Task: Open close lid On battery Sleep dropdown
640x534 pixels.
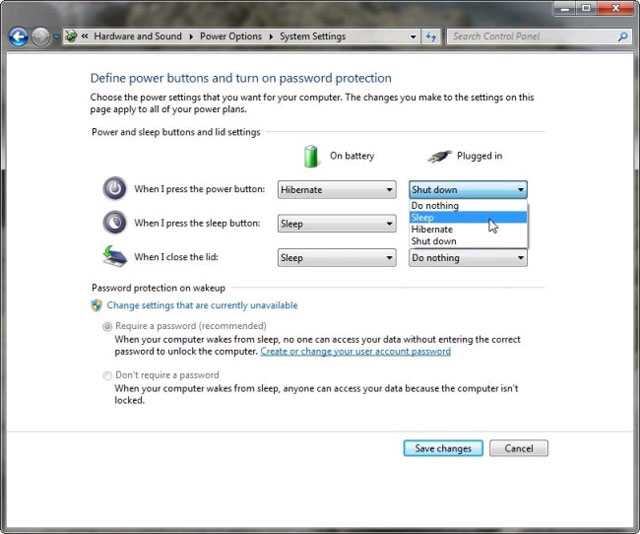Action: [337, 258]
